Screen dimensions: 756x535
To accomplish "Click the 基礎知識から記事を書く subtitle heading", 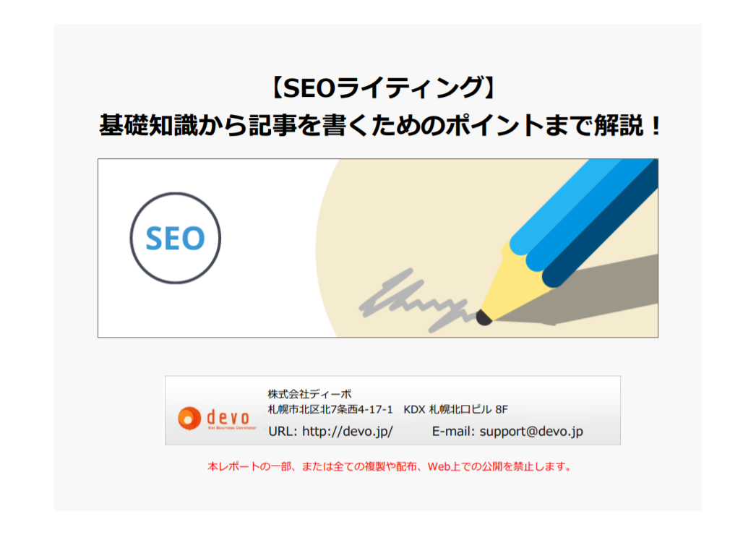I will (x=380, y=126).
